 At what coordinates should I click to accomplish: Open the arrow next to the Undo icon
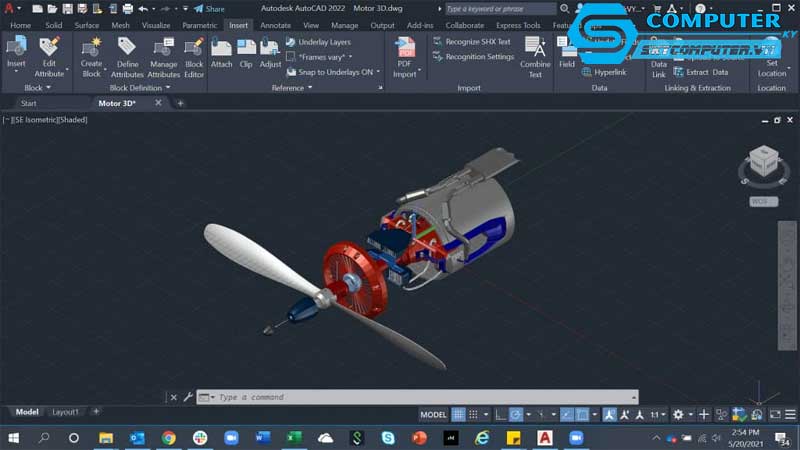[x=153, y=9]
